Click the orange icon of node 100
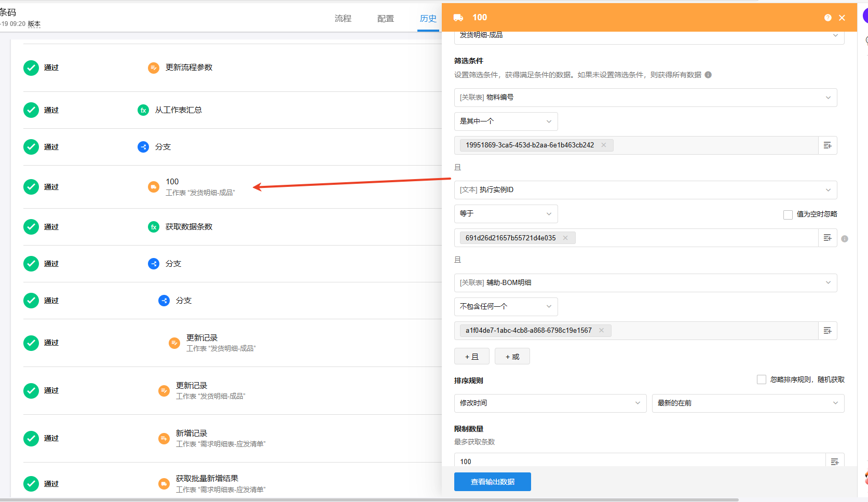 pyautogui.click(x=154, y=187)
